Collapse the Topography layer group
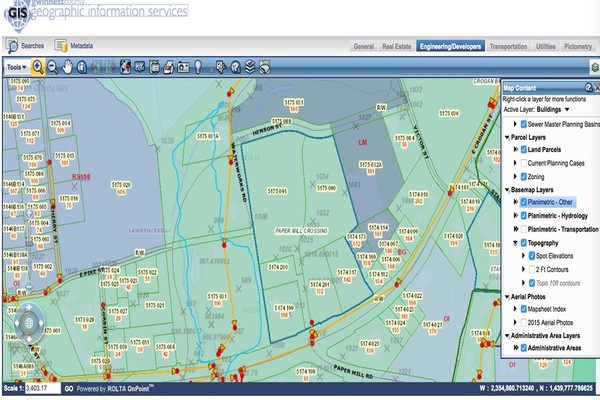The width and height of the screenshot is (600, 400). pyautogui.click(x=514, y=242)
